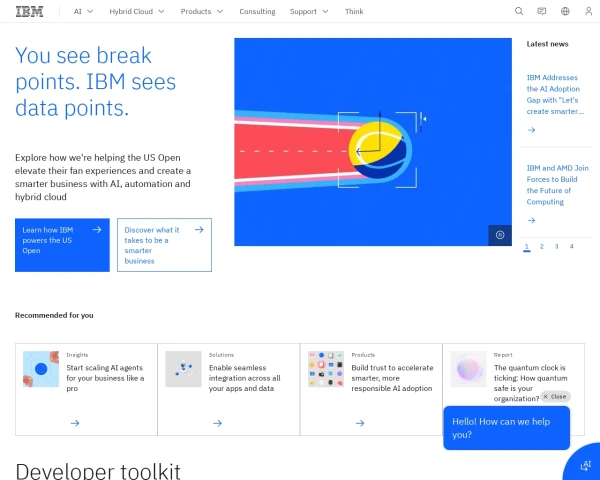Open the AI assistant corner button
The height and width of the screenshot is (480, 600).
[x=583, y=463]
